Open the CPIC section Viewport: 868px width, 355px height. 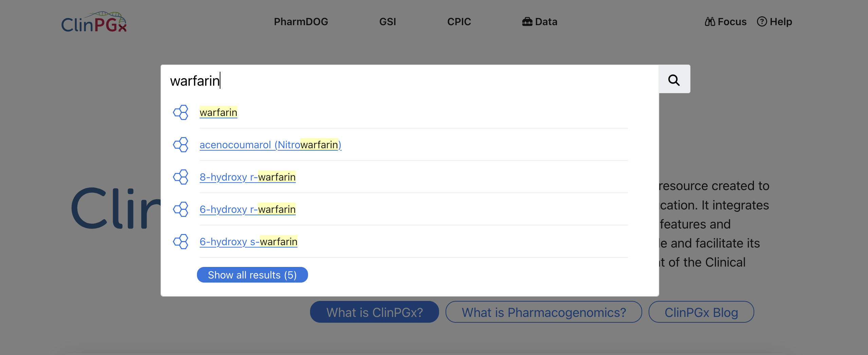tap(459, 21)
